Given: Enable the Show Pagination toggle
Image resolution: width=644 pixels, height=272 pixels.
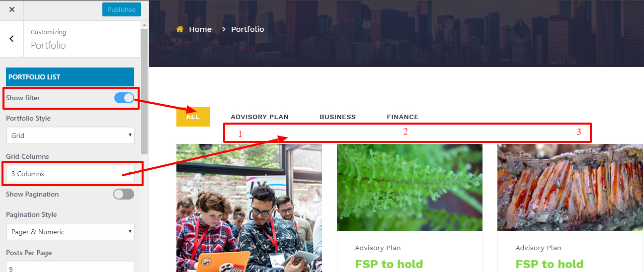Looking at the screenshot, I should (x=124, y=194).
